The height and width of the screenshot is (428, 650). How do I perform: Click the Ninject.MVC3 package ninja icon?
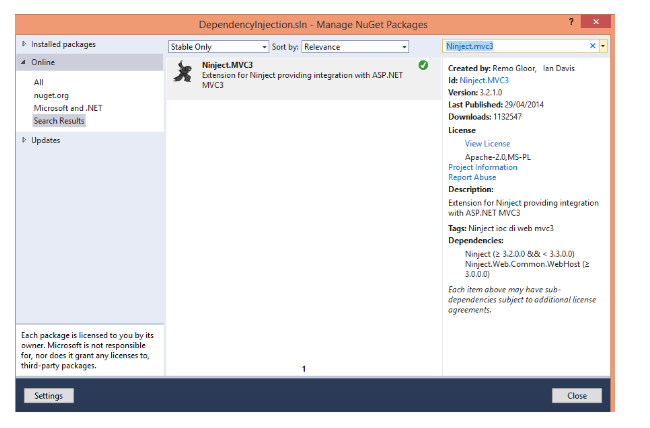coord(183,71)
